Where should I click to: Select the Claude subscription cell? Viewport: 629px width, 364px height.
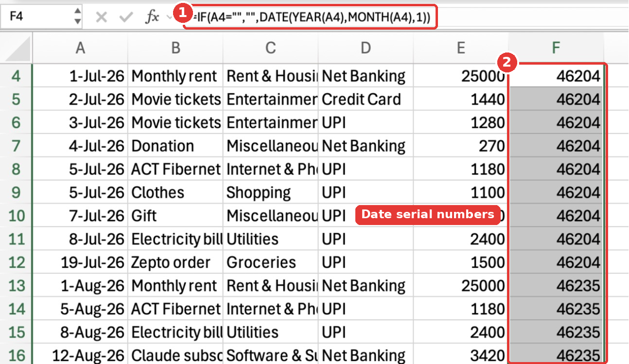[x=175, y=356]
